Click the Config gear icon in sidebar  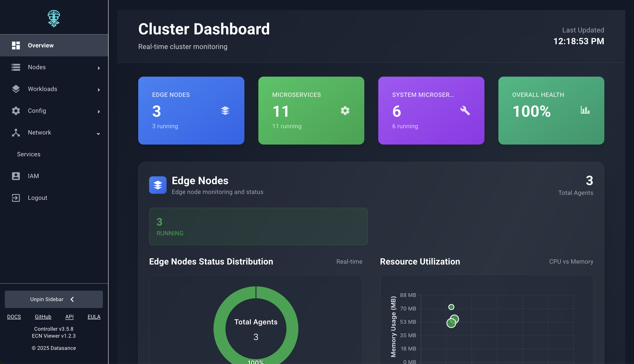pyautogui.click(x=16, y=111)
